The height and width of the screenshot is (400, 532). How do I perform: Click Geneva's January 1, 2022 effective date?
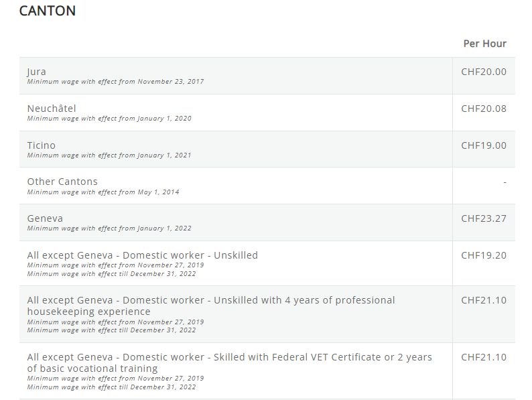pos(109,228)
